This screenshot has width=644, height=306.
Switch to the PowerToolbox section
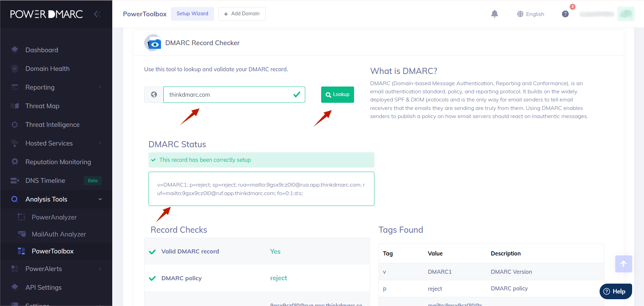pyautogui.click(x=53, y=251)
